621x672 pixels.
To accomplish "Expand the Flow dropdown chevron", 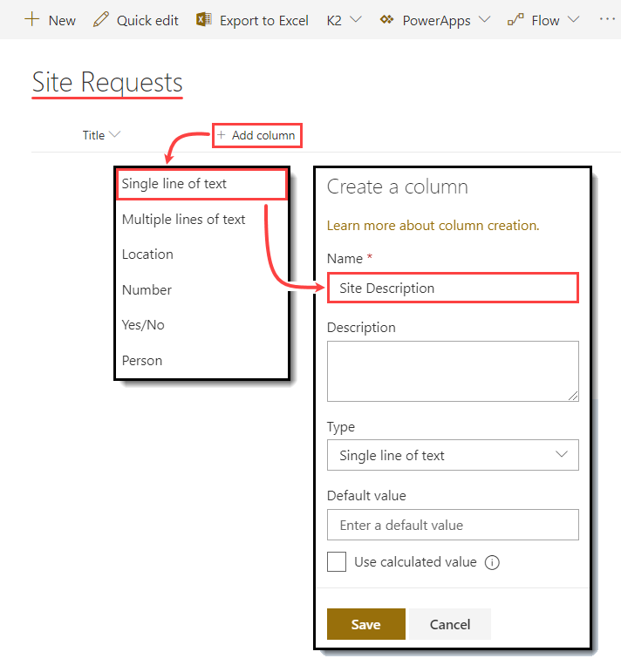I will 573,20.
